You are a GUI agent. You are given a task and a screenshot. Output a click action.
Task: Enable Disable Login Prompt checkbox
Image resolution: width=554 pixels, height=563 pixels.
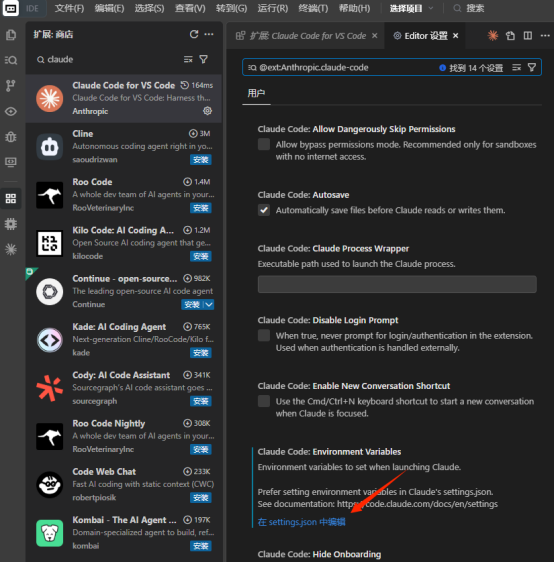point(264,335)
